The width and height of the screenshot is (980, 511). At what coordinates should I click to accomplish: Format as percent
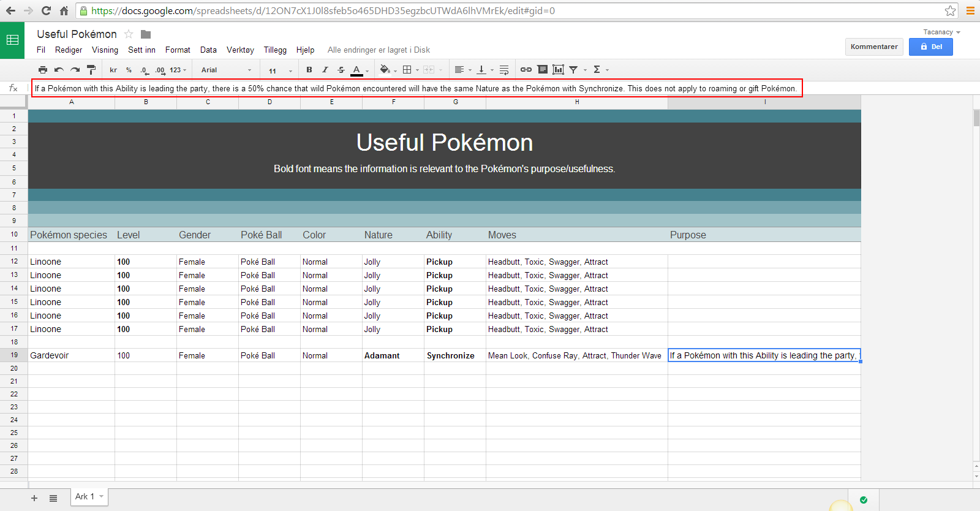pyautogui.click(x=129, y=70)
